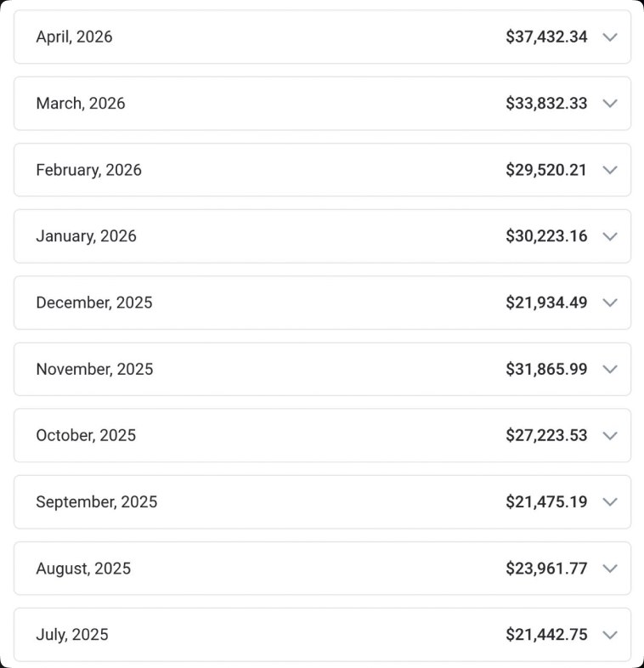Open the April, 2026 month label
The height and width of the screenshot is (668, 644).
(x=74, y=37)
